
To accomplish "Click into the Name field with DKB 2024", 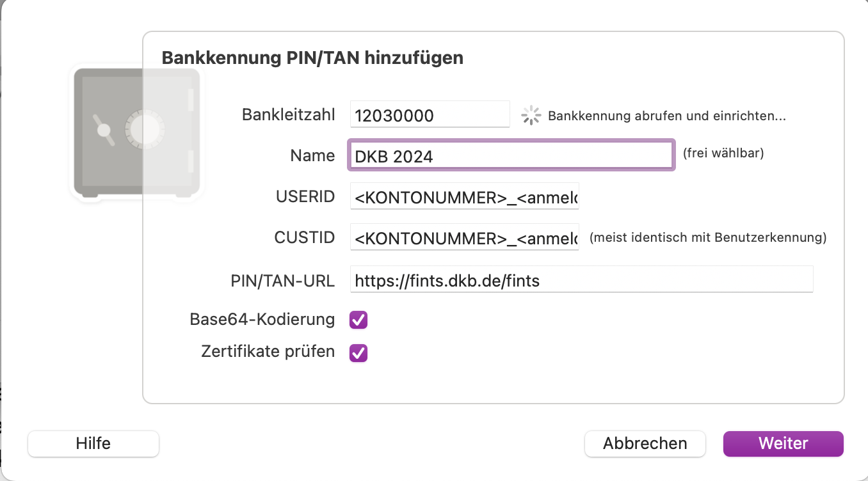I will (x=511, y=155).
